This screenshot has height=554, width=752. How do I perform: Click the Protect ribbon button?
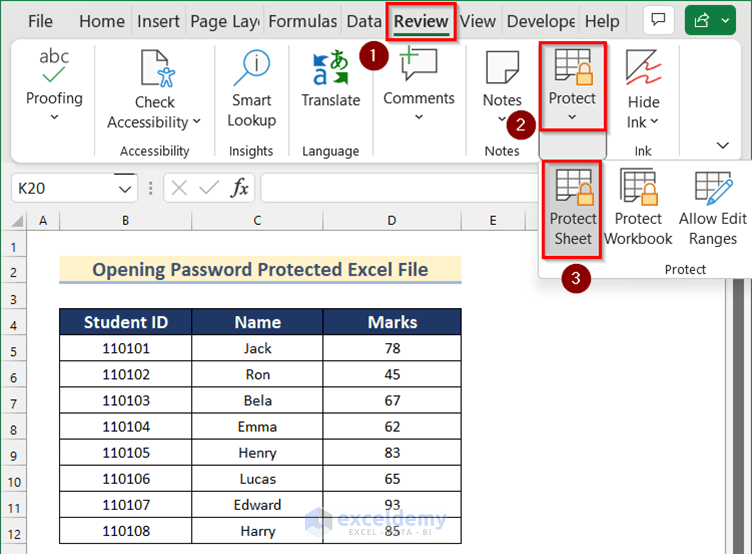(x=573, y=86)
